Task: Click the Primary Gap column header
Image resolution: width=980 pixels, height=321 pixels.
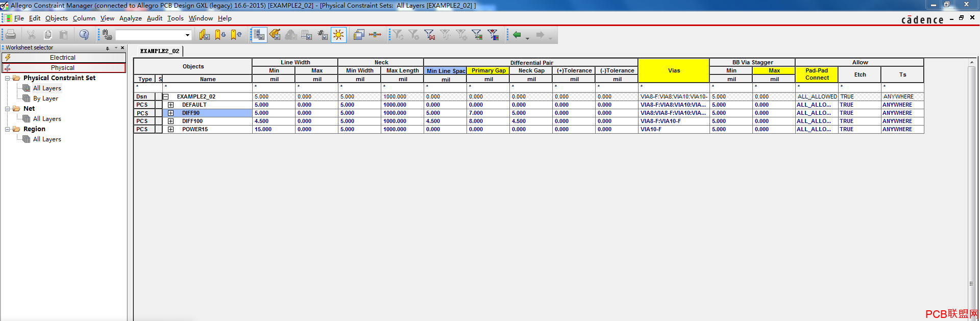Action: 488,70
